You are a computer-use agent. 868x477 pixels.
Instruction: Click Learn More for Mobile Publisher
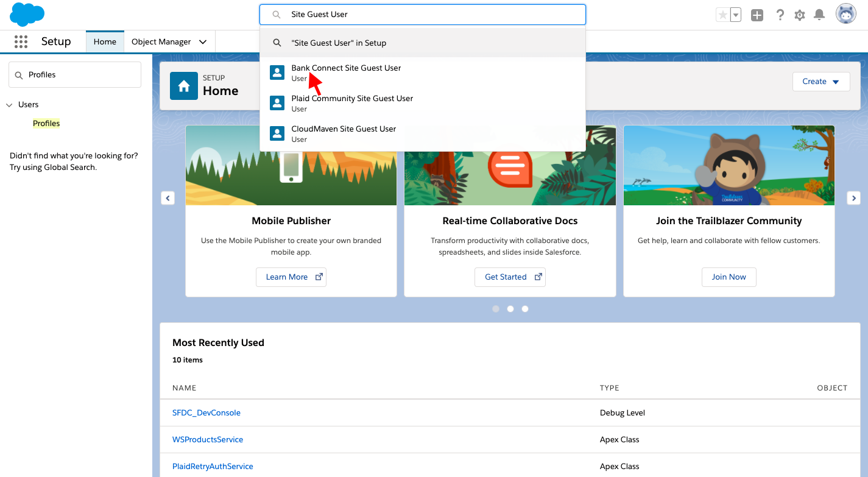(291, 277)
